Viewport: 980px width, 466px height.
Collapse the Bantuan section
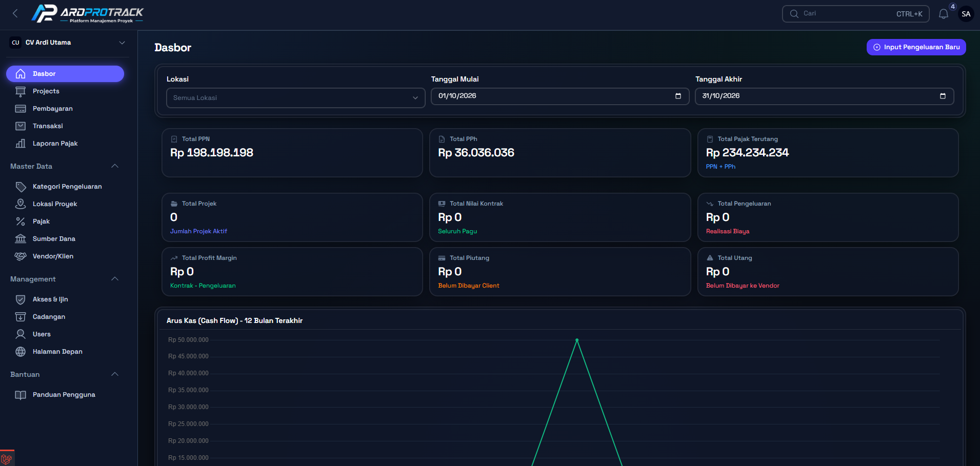coord(115,374)
